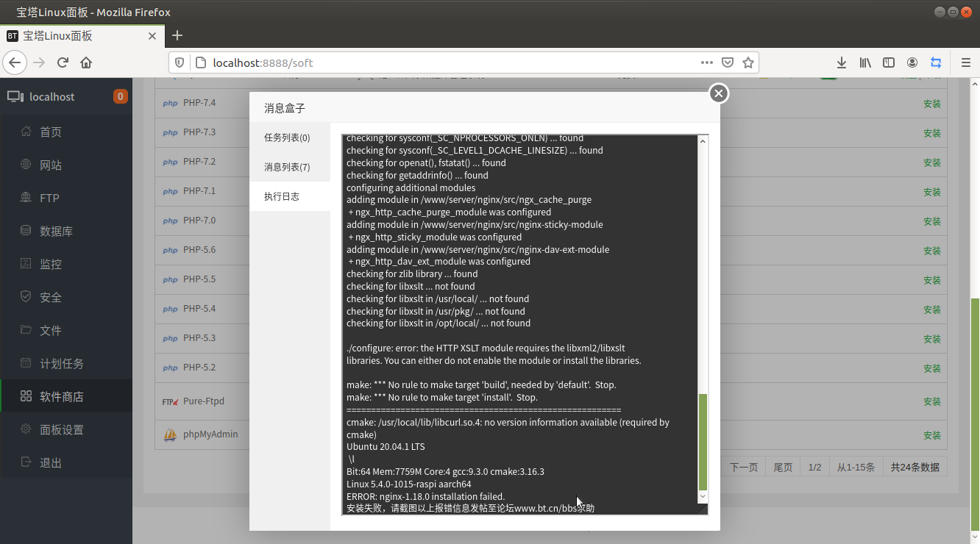Click the PHP-7.3 php icon

tap(170, 133)
